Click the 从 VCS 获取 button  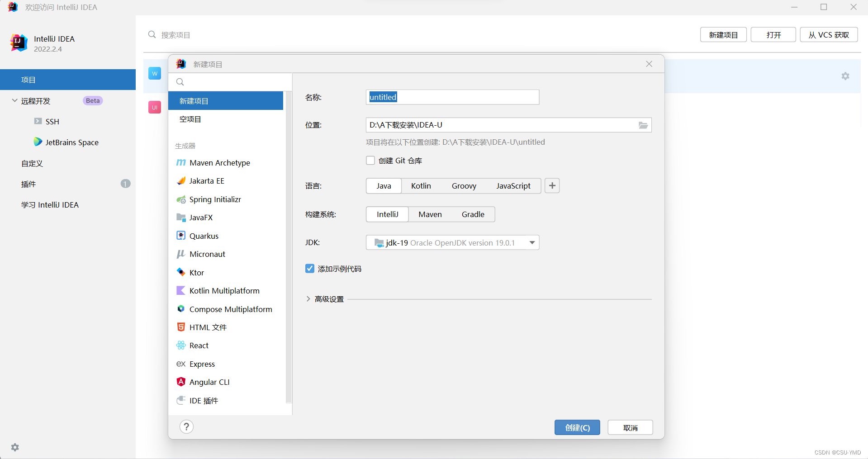829,35
